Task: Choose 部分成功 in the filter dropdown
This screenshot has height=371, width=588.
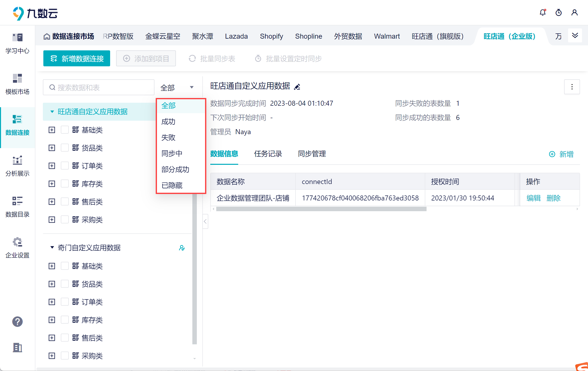Action: click(175, 170)
